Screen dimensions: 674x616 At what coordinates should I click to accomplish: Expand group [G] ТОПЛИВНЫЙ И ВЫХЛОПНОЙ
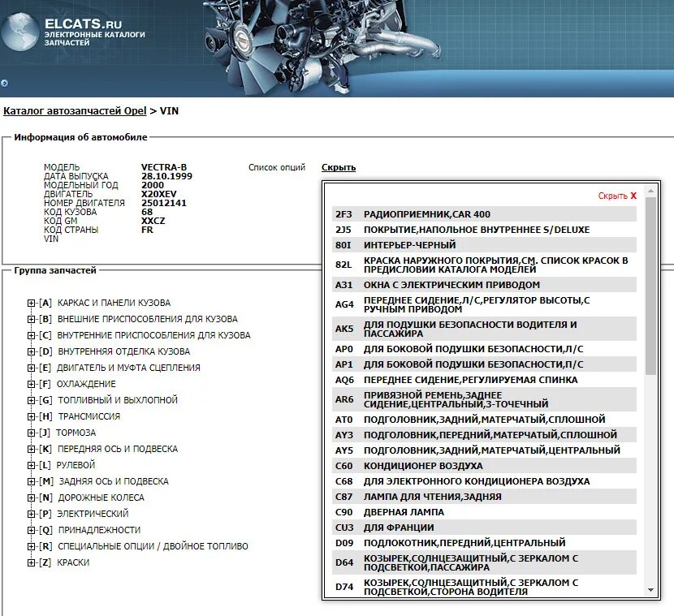[x=31, y=400]
